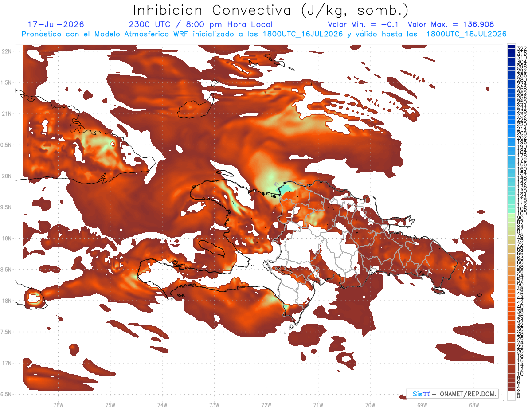Click the "100" value on the color scale
The height and width of the screenshot is (411, 532).
tap(522, 214)
